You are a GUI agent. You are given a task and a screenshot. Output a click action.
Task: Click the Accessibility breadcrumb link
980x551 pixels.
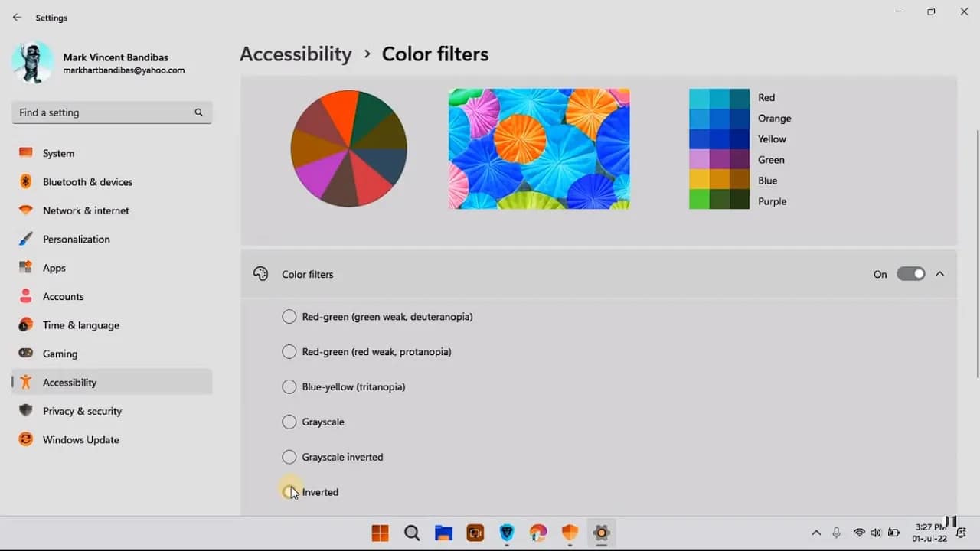[296, 54]
